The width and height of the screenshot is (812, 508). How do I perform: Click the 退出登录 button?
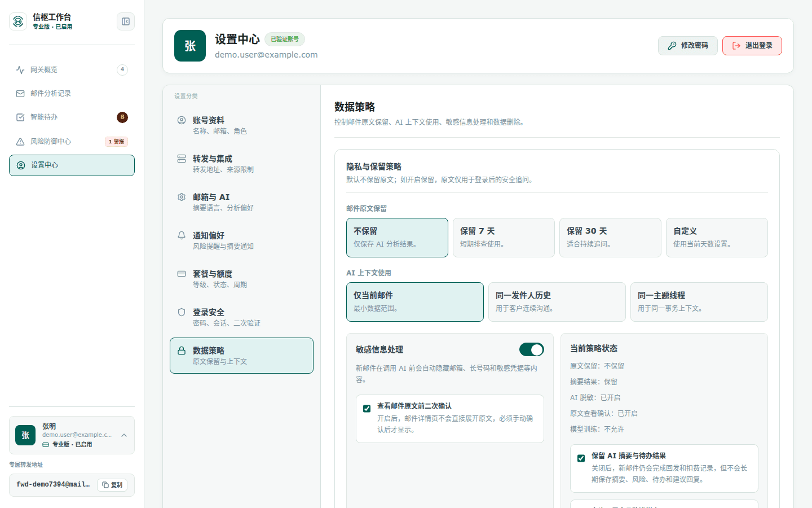[752, 46]
